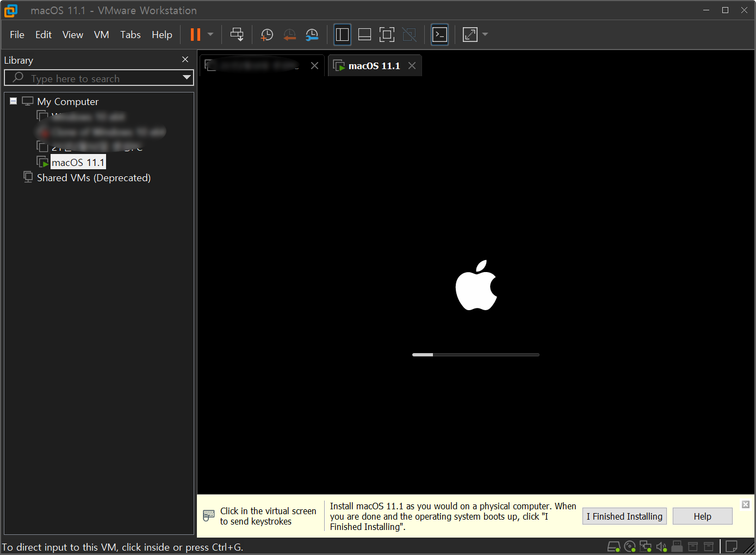Viewport: 756px width, 555px height.
Task: Close the Library panel
Action: coord(185,59)
